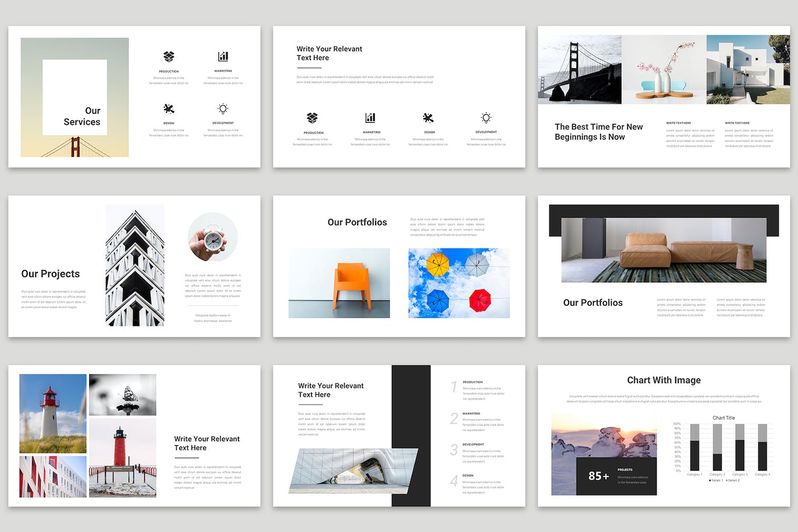Click the white modern house photo
This screenshot has width=798, height=532.
tap(748, 69)
